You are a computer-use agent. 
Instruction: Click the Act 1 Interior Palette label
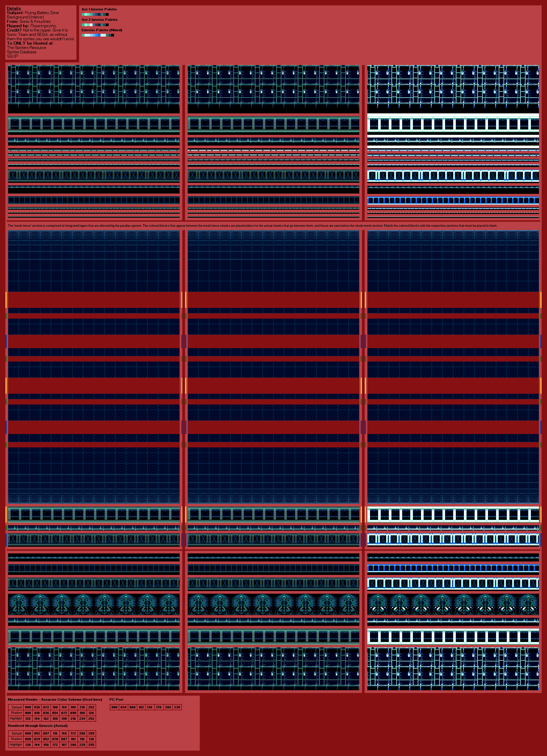click(x=99, y=9)
